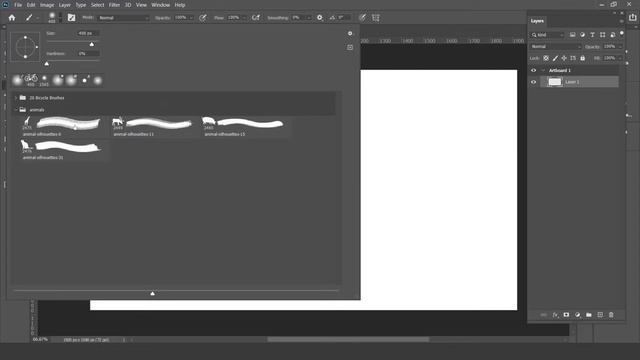Lock image pixels brush icon
This screenshot has height=360, width=640.
click(x=555, y=58)
